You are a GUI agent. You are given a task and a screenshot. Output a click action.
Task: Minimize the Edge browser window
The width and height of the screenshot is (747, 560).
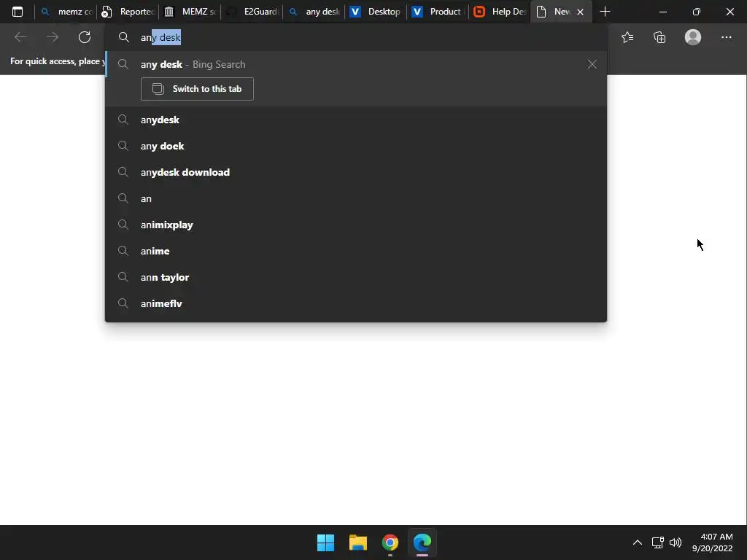click(662, 12)
